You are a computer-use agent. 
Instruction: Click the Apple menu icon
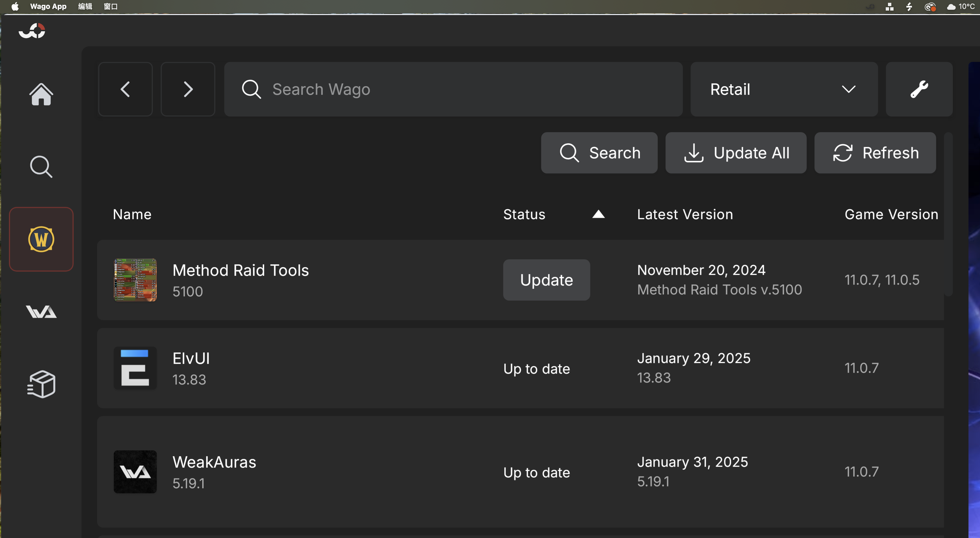pyautogui.click(x=15, y=6)
